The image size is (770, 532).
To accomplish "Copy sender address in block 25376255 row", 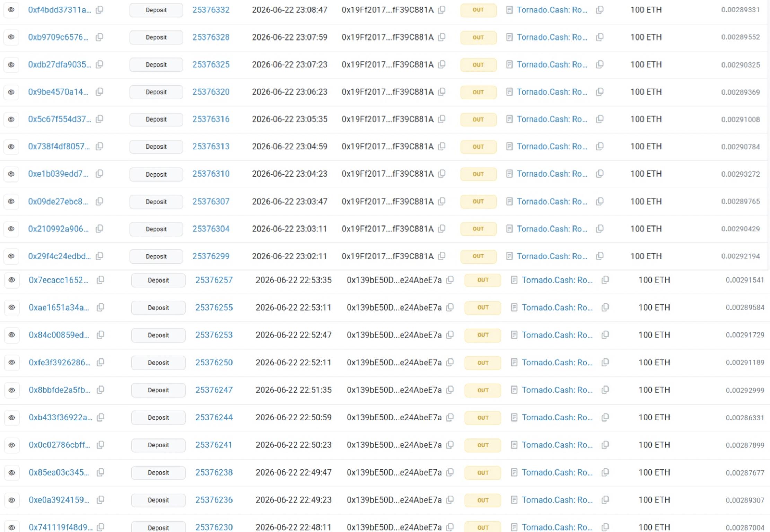I will pyautogui.click(x=450, y=308).
